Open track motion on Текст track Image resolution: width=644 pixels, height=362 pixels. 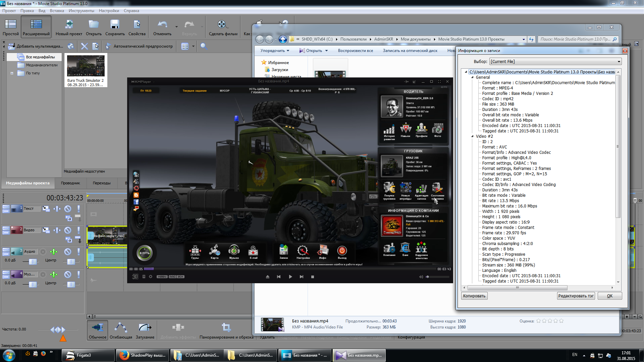coord(46,209)
